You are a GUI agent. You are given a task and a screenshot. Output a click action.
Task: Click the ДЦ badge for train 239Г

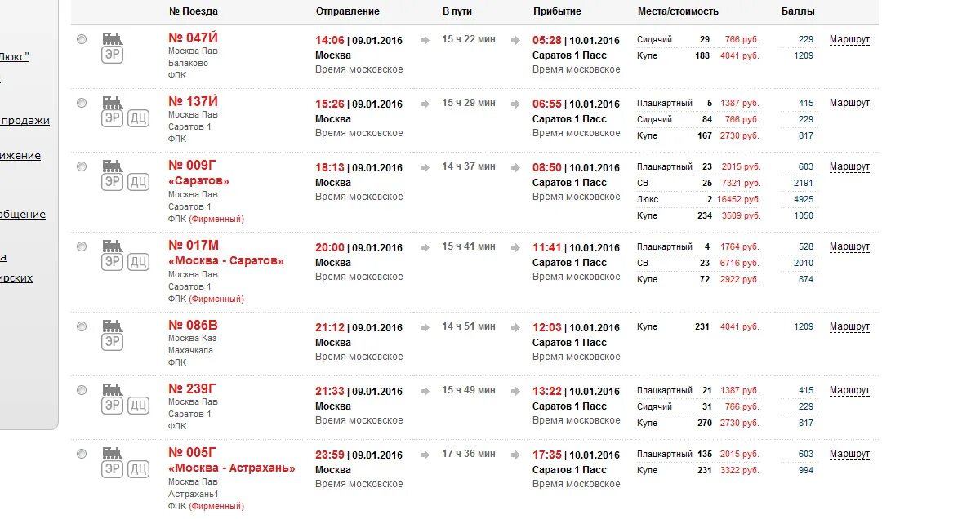click(x=138, y=406)
